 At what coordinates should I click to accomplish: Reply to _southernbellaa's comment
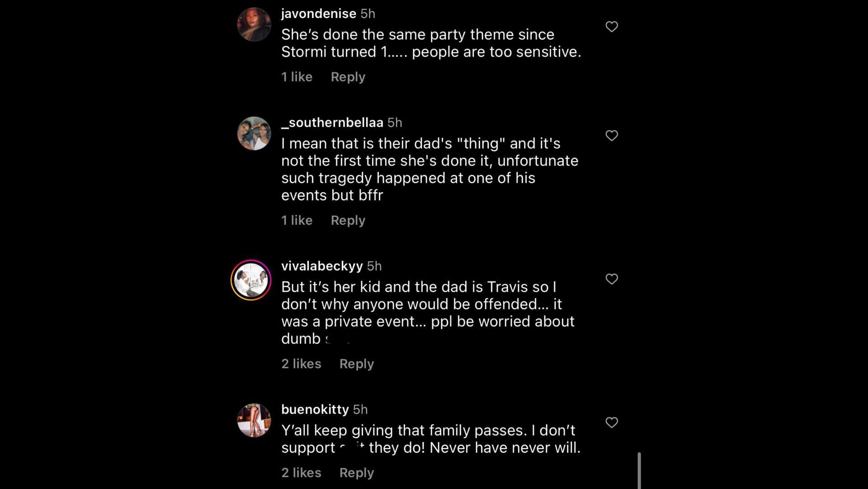[348, 220]
